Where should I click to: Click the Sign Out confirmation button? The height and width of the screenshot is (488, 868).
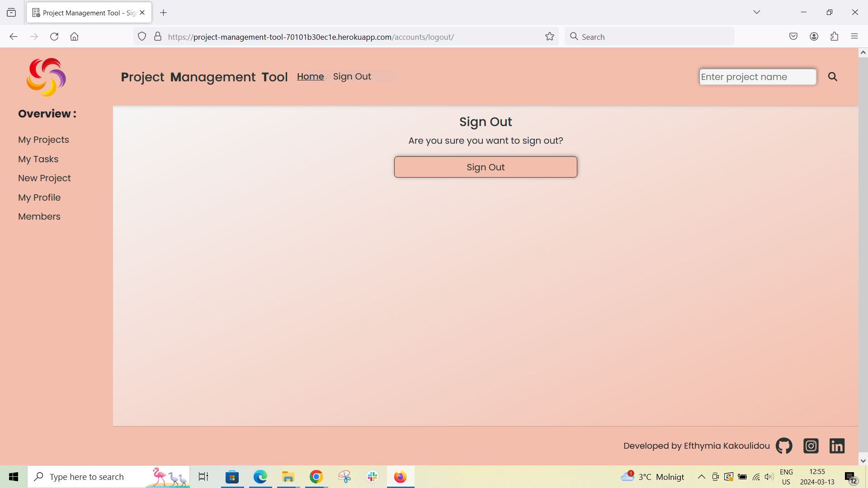pos(485,167)
